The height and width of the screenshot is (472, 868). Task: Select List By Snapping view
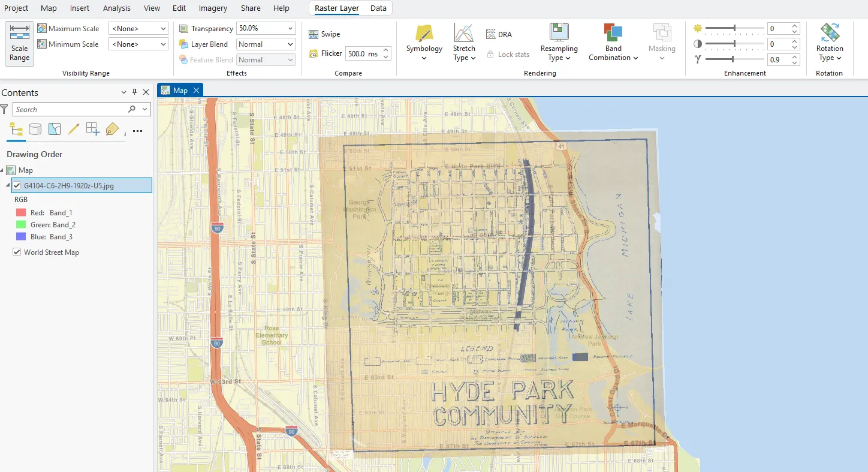point(93,129)
